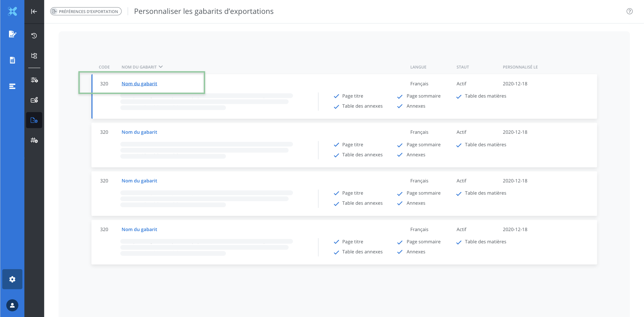
Task: Open the sliders settings icon
Action: 34,80
